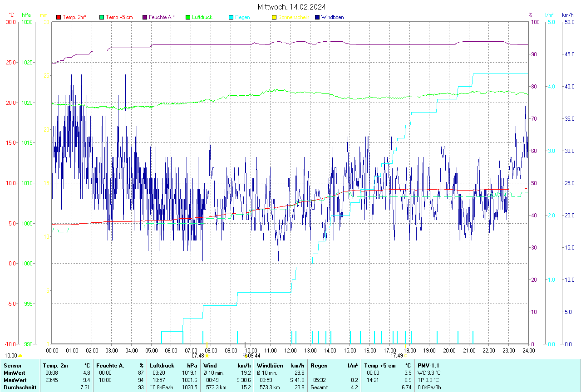Click the 'WC 3.3 °C' wind chill value
Viewport: 581px width, 392px height.
429,372
